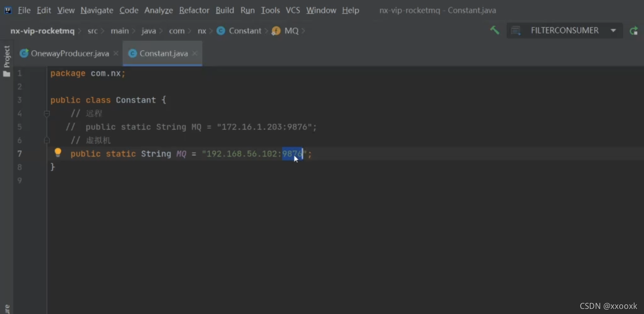The width and height of the screenshot is (644, 314).
Task: Open the VCS menu
Action: click(x=293, y=10)
